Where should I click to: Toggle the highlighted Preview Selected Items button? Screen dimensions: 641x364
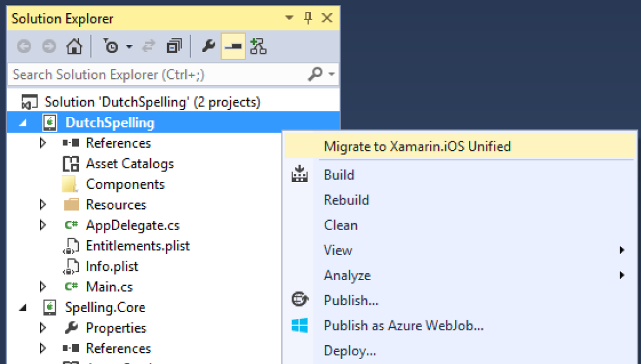click(233, 47)
